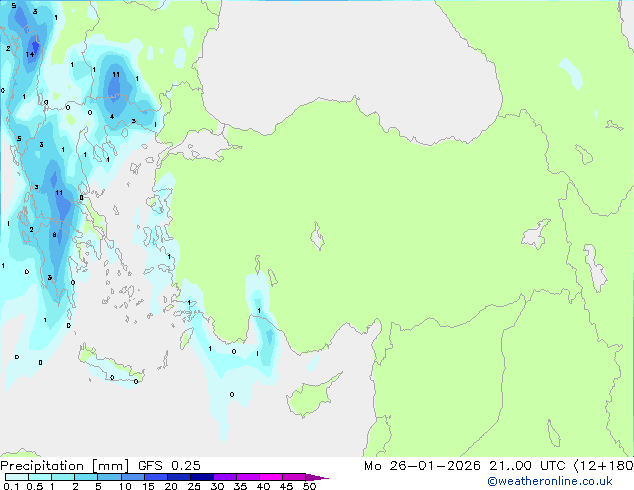634x490 pixels.
Task: Click the "10" legend scale label
Action: 125,486
